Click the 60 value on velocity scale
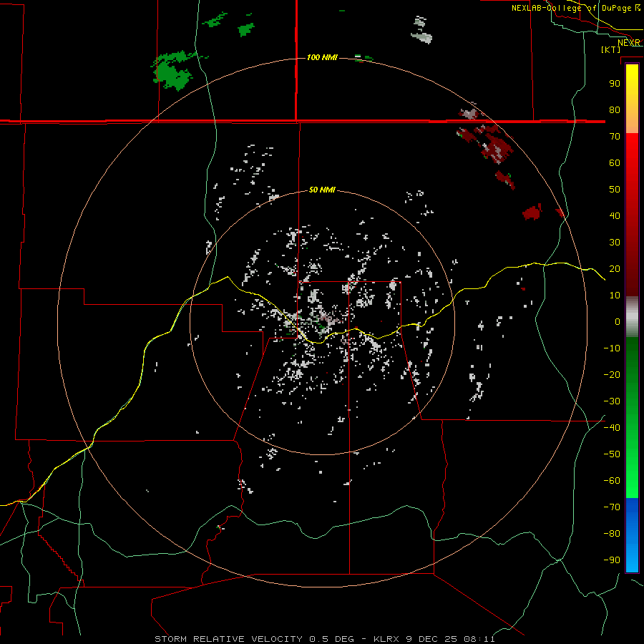The height and width of the screenshot is (644, 644). [615, 163]
